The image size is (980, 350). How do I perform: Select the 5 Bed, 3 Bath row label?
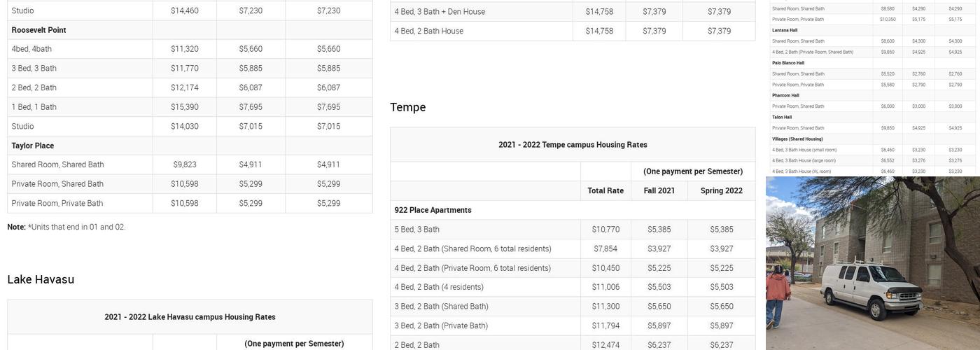(x=417, y=230)
